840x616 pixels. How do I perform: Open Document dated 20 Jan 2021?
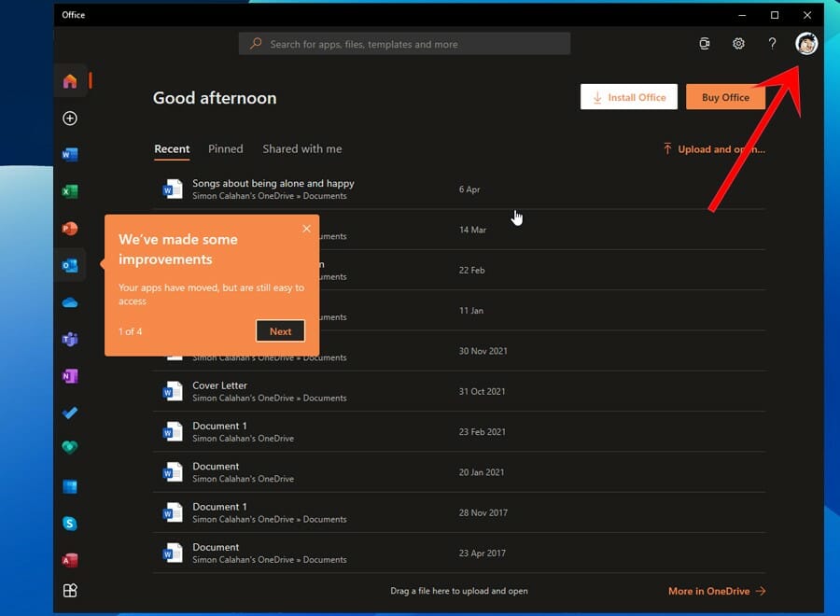tap(459, 472)
